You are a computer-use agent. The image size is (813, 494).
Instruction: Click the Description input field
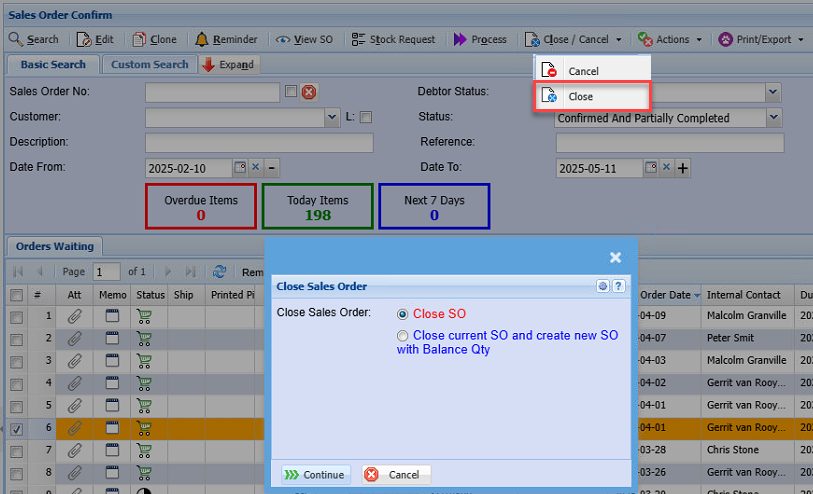click(259, 143)
